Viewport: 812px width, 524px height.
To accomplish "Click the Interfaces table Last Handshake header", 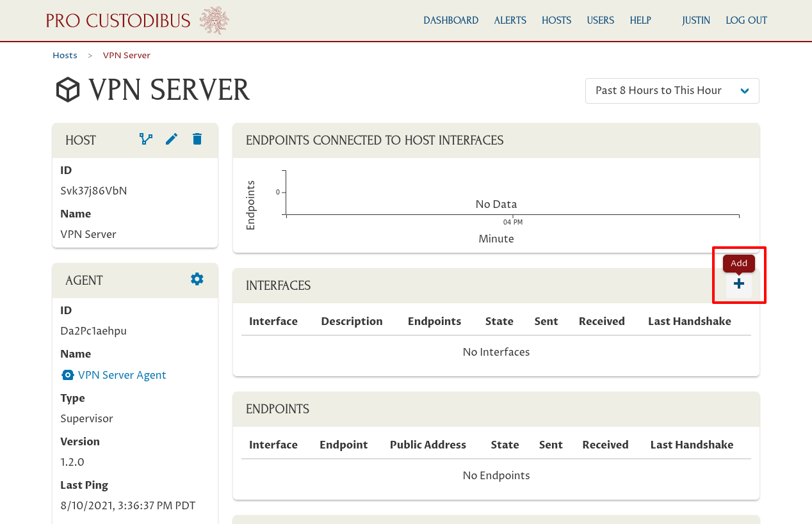I will pyautogui.click(x=690, y=321).
